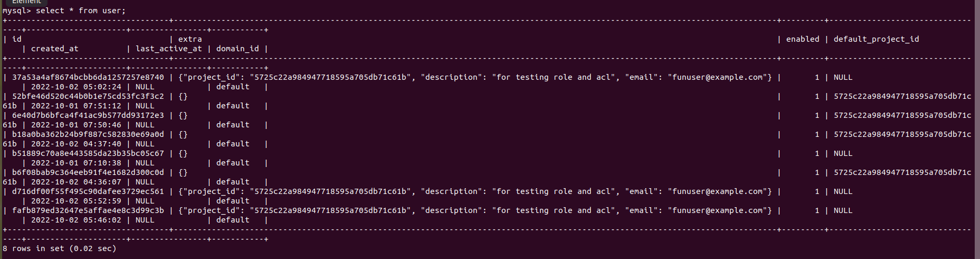Click user id starting with fafb879e
Screen dimensions: 980x259
coord(88,210)
